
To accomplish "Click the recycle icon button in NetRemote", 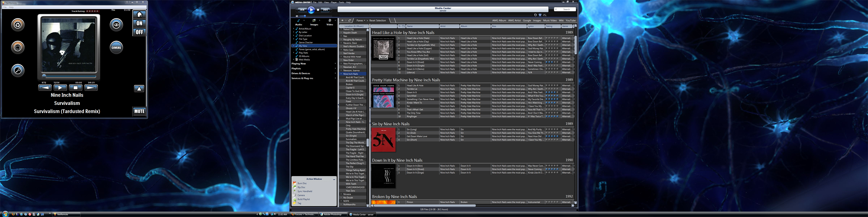I will [17, 25].
